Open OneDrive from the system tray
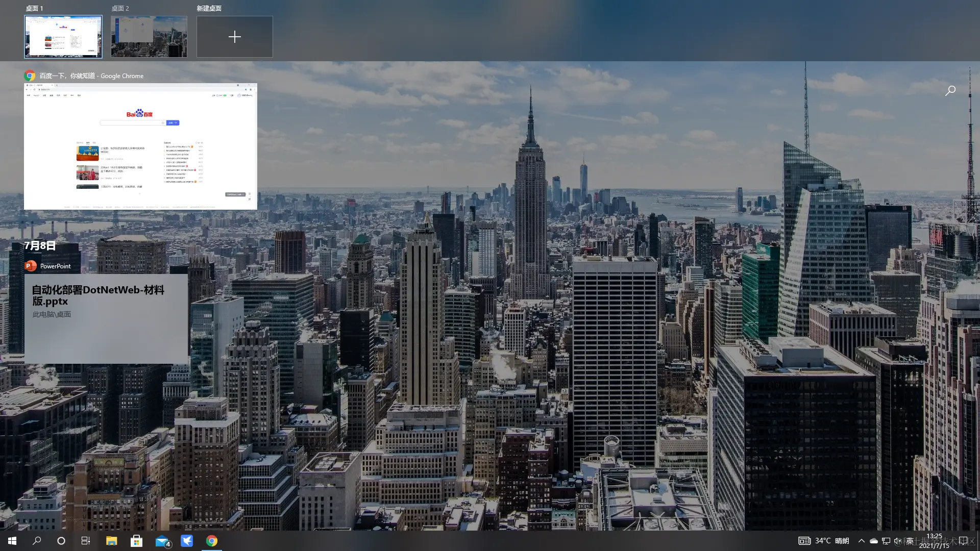The height and width of the screenshot is (551, 980). click(873, 541)
